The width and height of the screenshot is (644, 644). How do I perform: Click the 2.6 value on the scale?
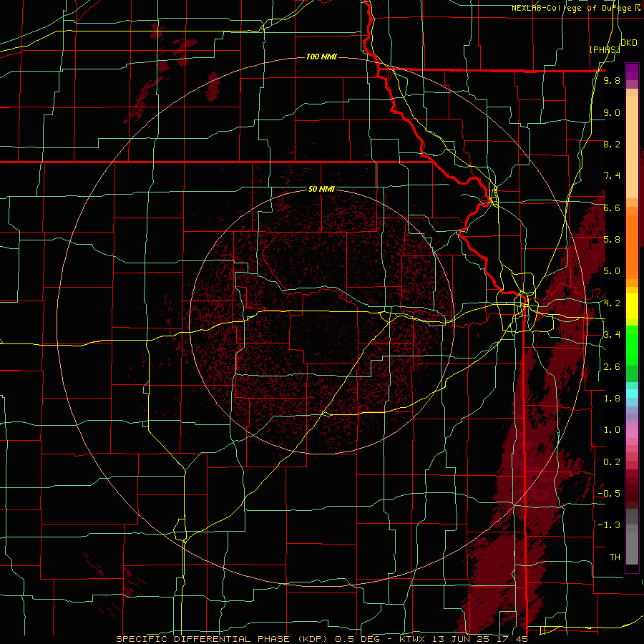612,367
